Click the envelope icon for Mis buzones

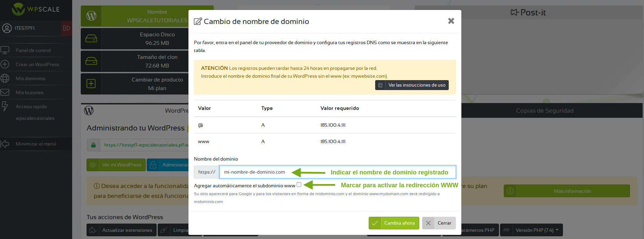pyautogui.click(x=5, y=92)
